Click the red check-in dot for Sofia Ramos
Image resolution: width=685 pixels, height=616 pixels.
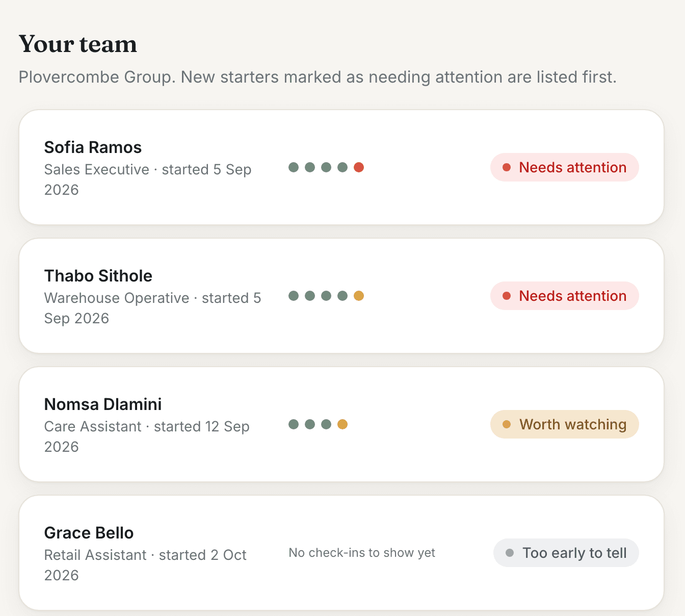[x=359, y=167]
